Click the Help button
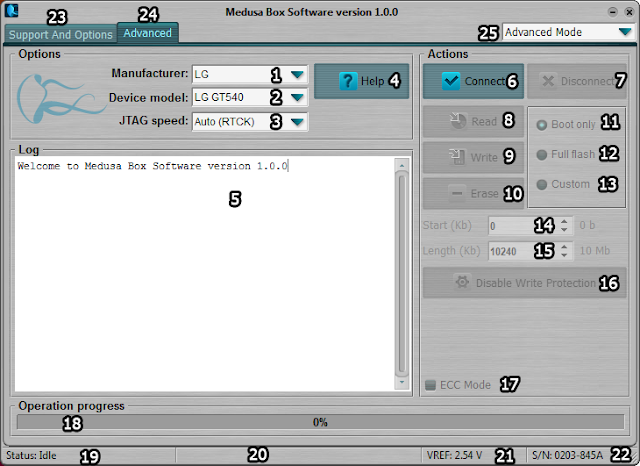This screenshot has height=466, width=640. (x=362, y=81)
